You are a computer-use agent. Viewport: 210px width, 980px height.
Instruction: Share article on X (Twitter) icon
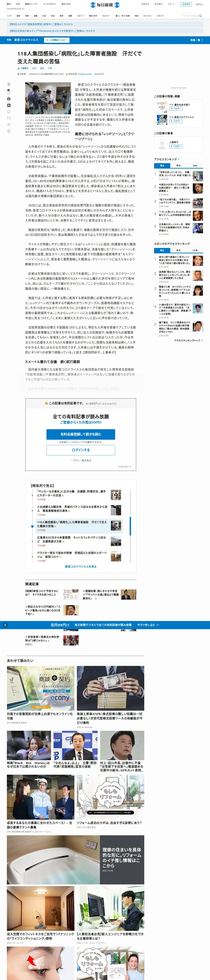coord(9,84)
